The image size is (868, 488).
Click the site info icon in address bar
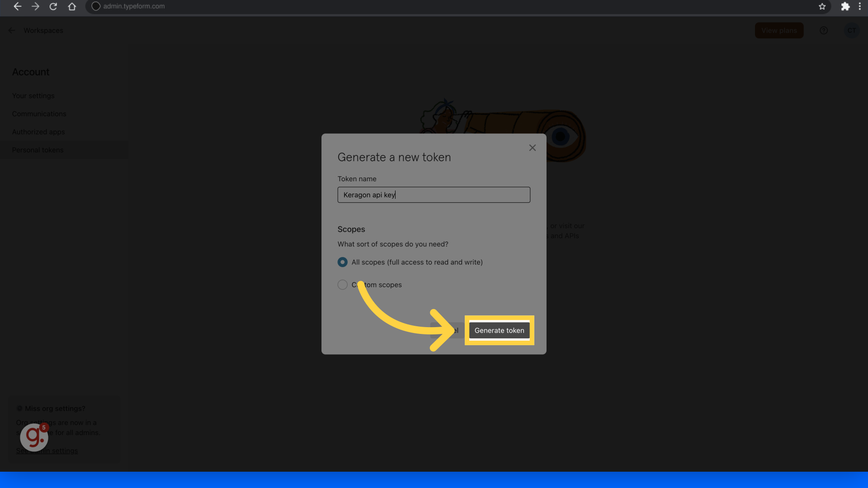pyautogui.click(x=96, y=6)
